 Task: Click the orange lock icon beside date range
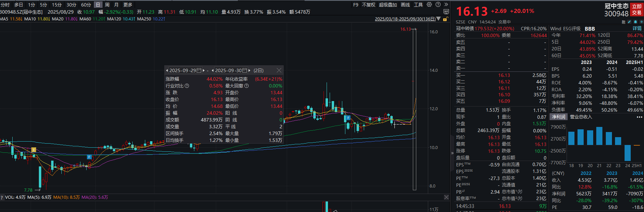pos(445,19)
